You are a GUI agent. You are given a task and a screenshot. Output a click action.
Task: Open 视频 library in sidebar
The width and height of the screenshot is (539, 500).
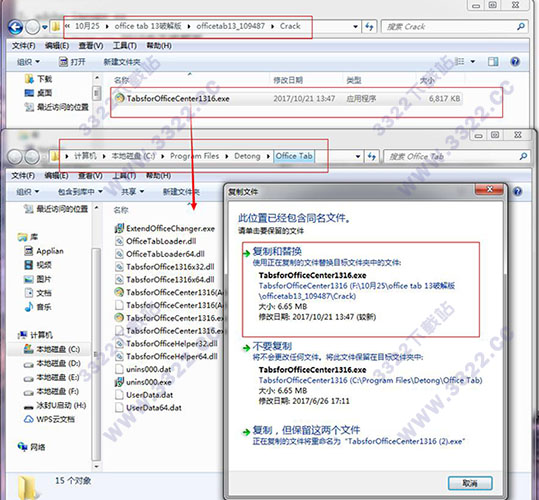tap(38, 265)
